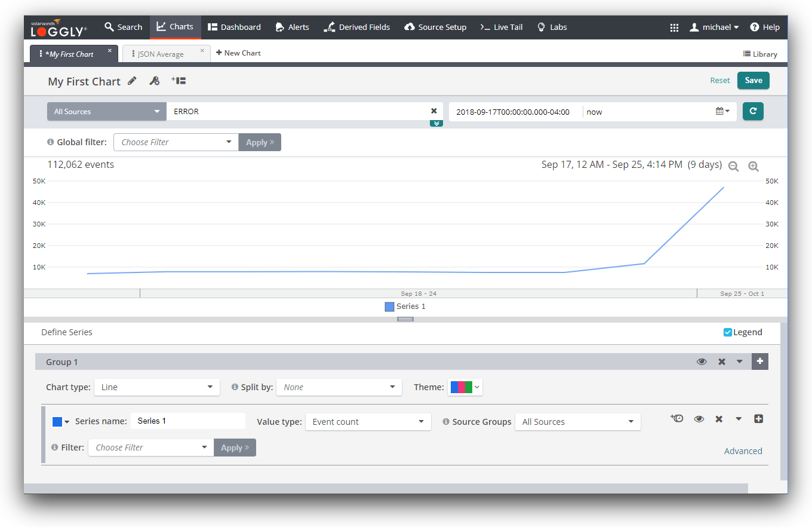This screenshot has width=812, height=527.
Task: Click the Save button
Action: click(753, 81)
